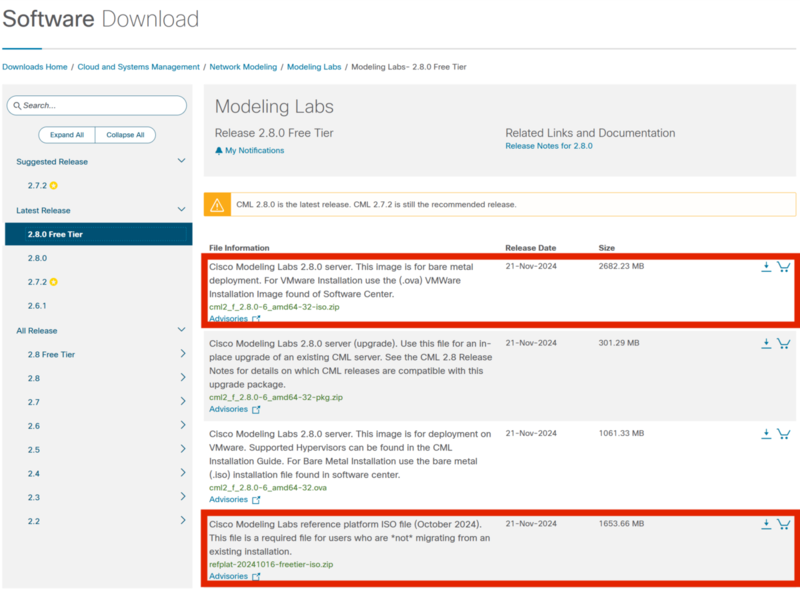Click the My Notifications bell icon
This screenshot has height=614, width=800.
[219, 151]
